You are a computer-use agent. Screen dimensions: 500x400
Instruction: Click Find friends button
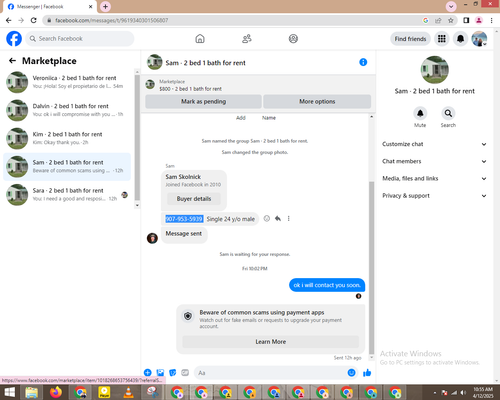(410, 39)
